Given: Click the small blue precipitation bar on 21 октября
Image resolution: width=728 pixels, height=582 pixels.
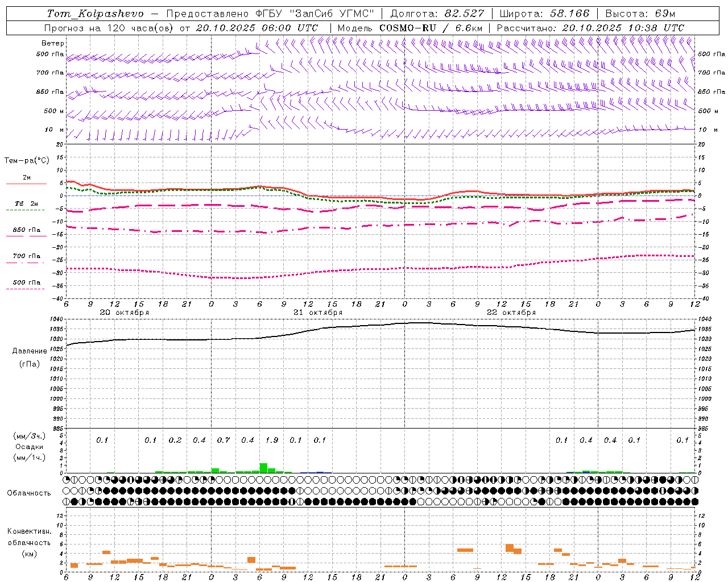Looking at the screenshot, I should click(320, 472).
